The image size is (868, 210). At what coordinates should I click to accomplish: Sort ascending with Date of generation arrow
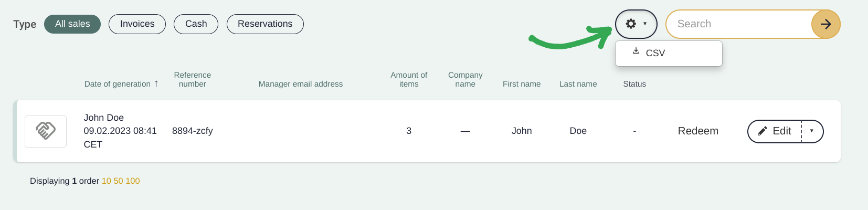(156, 83)
